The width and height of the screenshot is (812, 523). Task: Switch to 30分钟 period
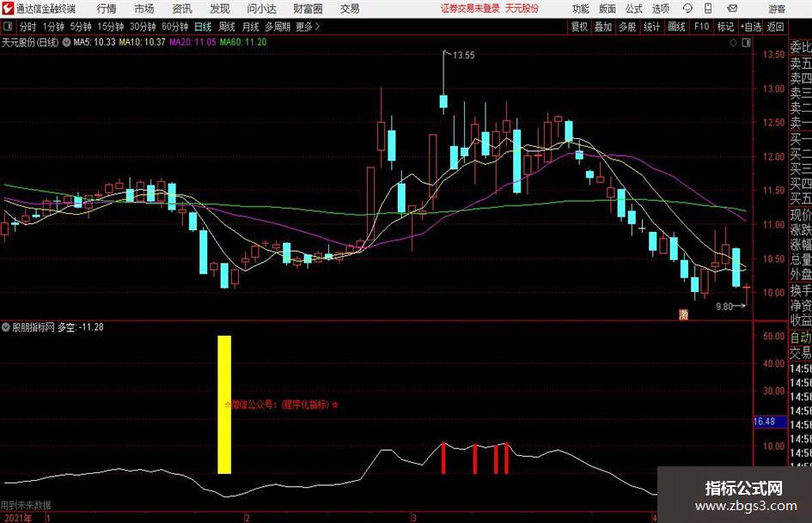pos(143,27)
